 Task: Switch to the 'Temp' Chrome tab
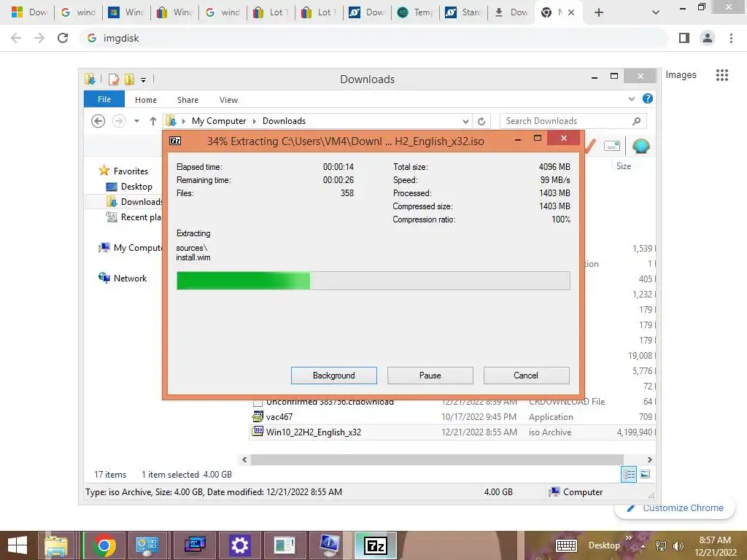tap(415, 12)
